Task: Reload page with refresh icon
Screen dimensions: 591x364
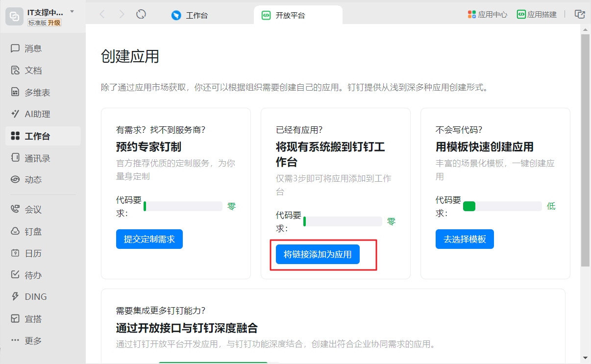Action: point(141,15)
